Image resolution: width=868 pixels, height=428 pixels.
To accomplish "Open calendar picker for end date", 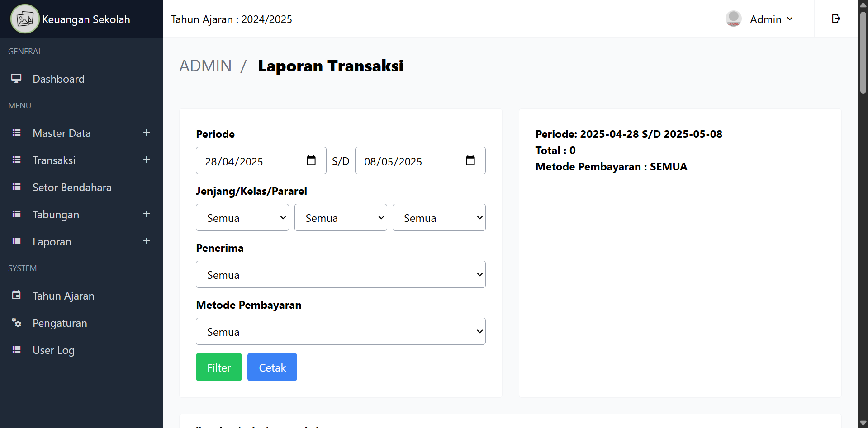I will coord(470,160).
